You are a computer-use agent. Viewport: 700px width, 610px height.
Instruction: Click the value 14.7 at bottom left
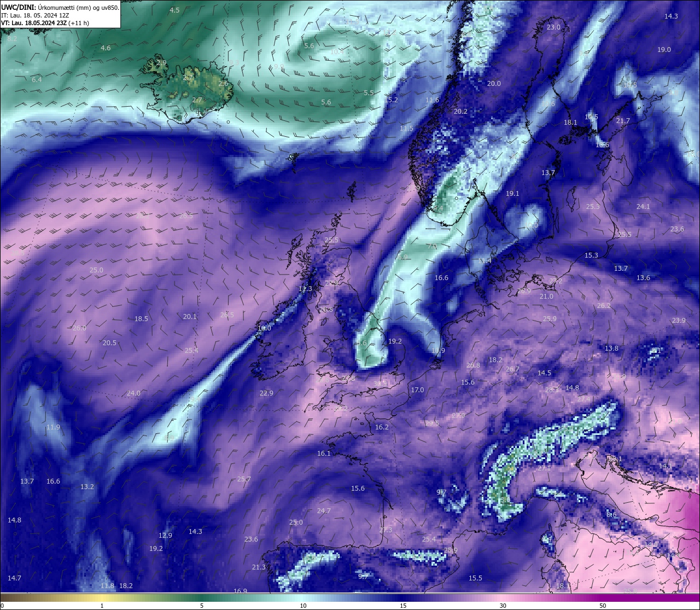pyautogui.click(x=14, y=578)
